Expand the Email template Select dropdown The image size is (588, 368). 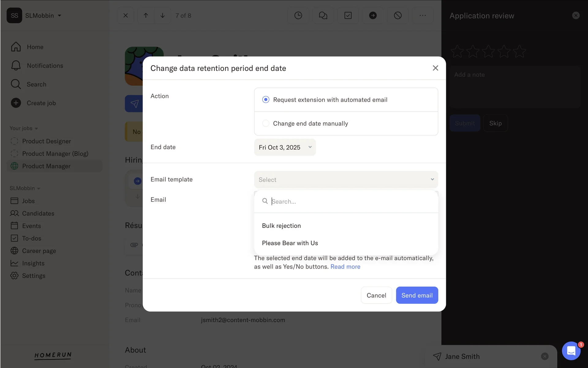pyautogui.click(x=346, y=180)
